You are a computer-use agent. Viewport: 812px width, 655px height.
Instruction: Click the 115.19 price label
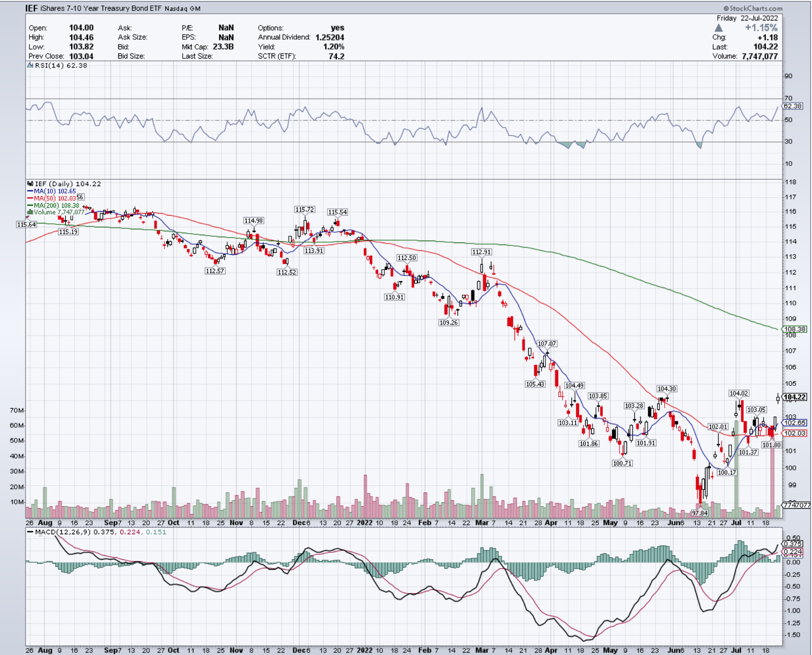point(68,232)
